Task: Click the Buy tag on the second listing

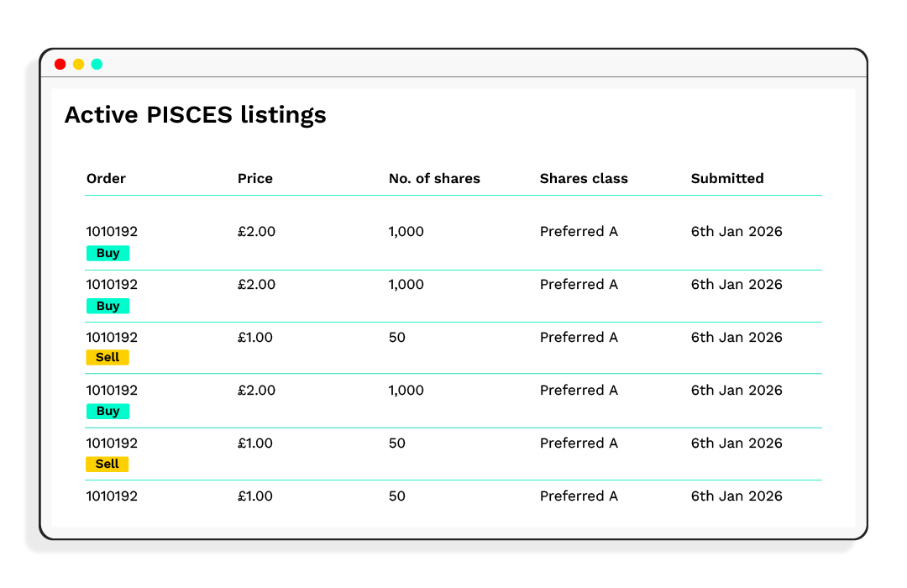Action: pyautogui.click(x=107, y=306)
